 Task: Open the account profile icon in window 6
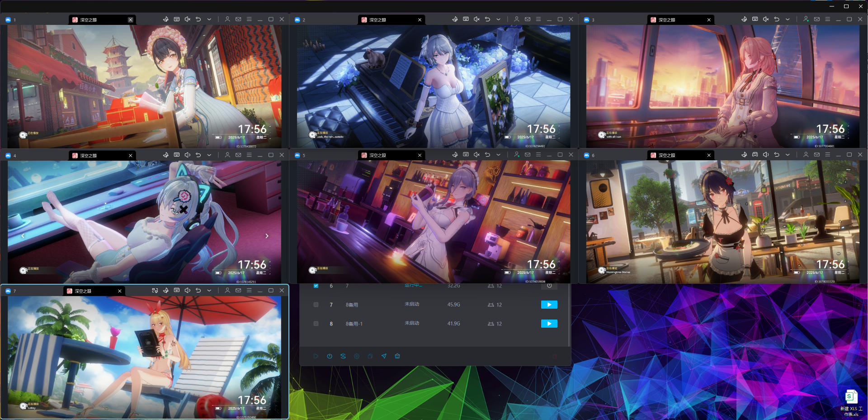pos(806,155)
